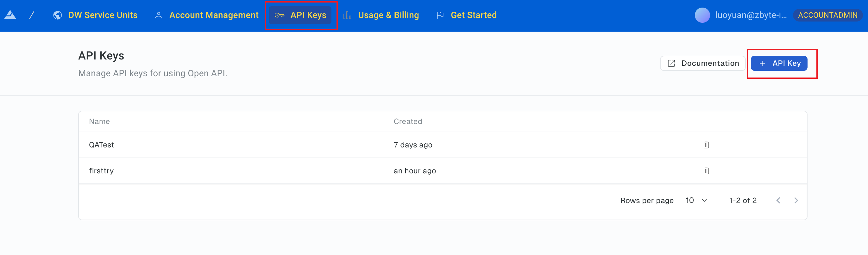Click the user avatar circle
The height and width of the screenshot is (255, 868).
[702, 15]
